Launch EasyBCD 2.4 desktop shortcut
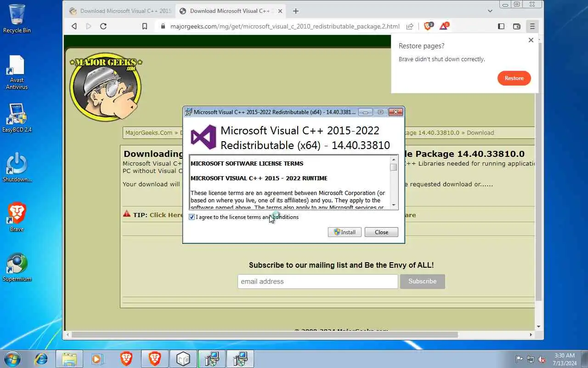The width and height of the screenshot is (588, 368). (17, 117)
